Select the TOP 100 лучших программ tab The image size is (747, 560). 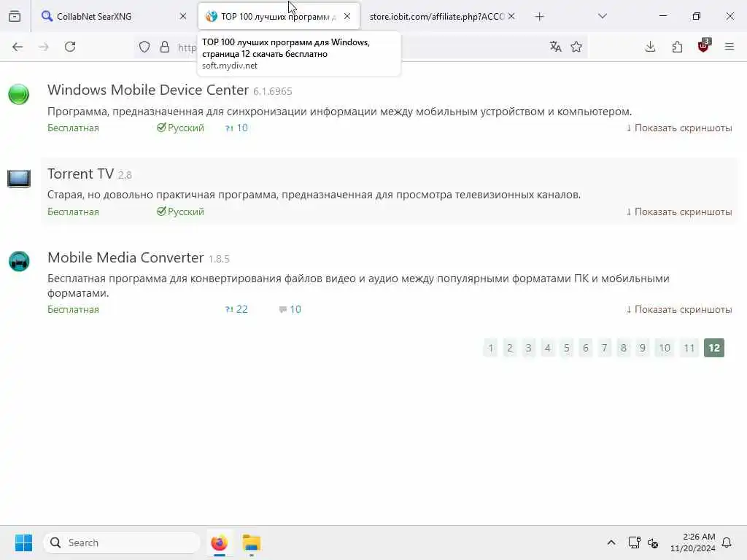[279, 16]
